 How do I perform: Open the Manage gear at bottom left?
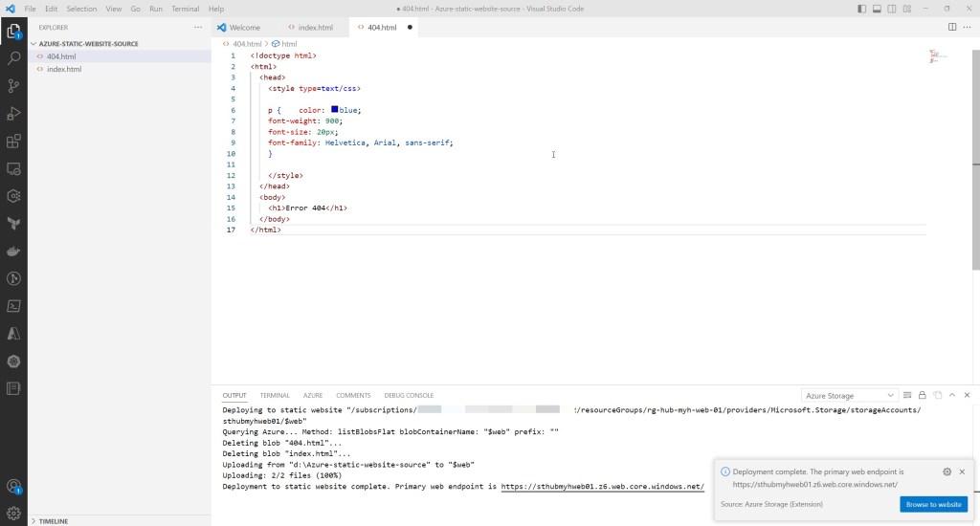point(13,513)
